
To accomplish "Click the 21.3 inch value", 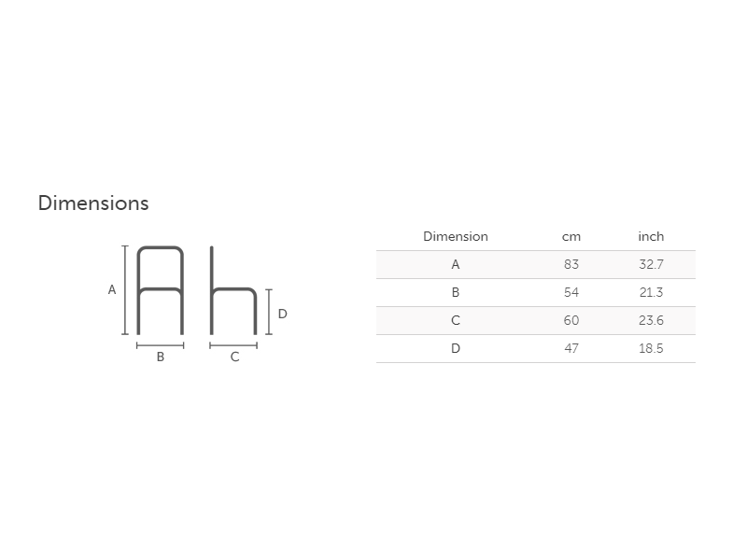I will point(651,292).
